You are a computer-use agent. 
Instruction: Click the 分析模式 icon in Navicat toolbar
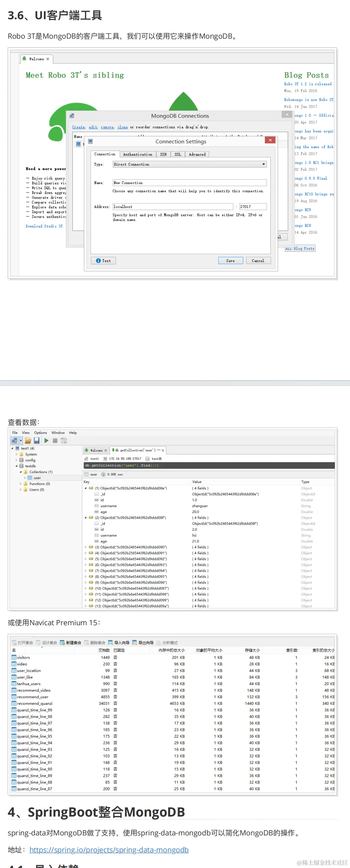click(x=158, y=642)
